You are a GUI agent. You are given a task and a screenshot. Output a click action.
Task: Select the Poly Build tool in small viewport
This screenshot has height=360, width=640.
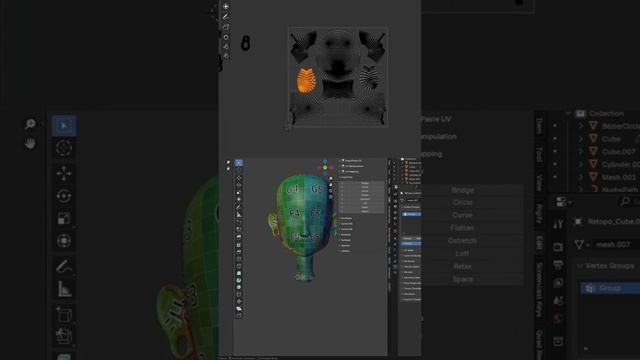[x=239, y=273]
